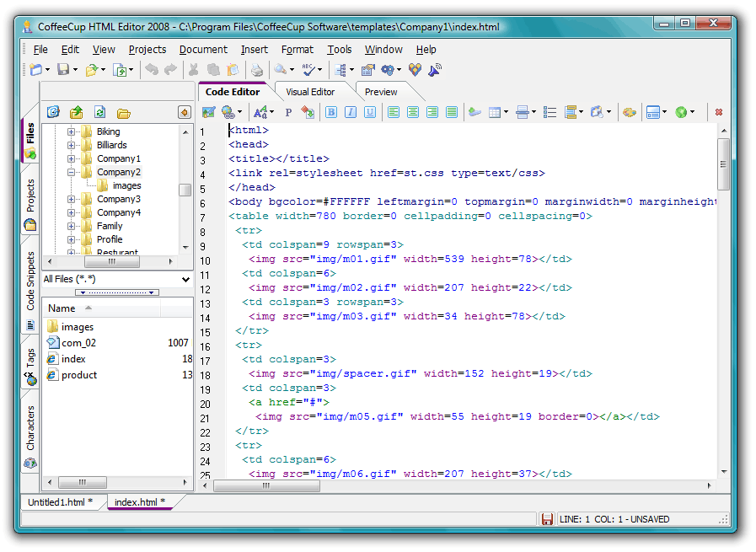Click the green up-folder icon in Files panel
Viewport: 756px width, 552px height.
click(76, 113)
